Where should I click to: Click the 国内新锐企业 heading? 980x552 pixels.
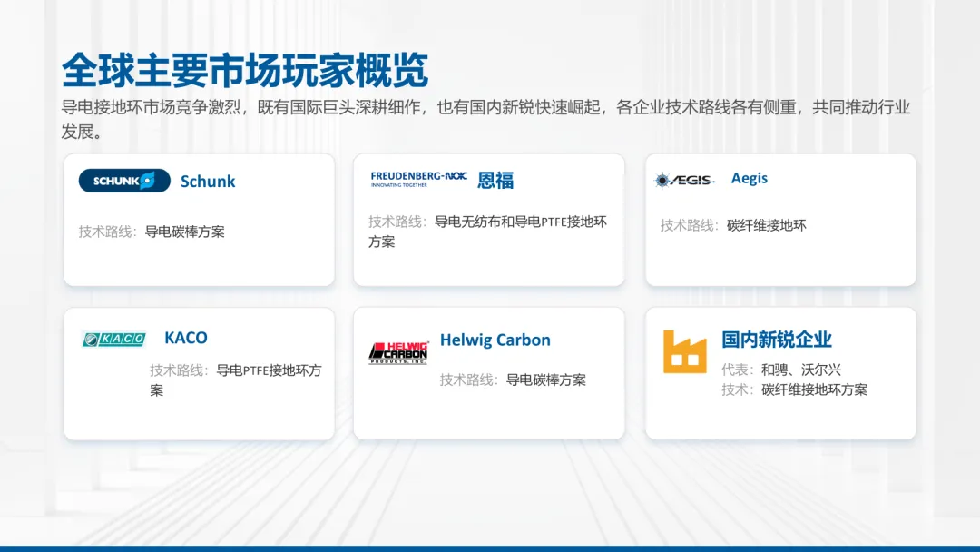coord(776,340)
